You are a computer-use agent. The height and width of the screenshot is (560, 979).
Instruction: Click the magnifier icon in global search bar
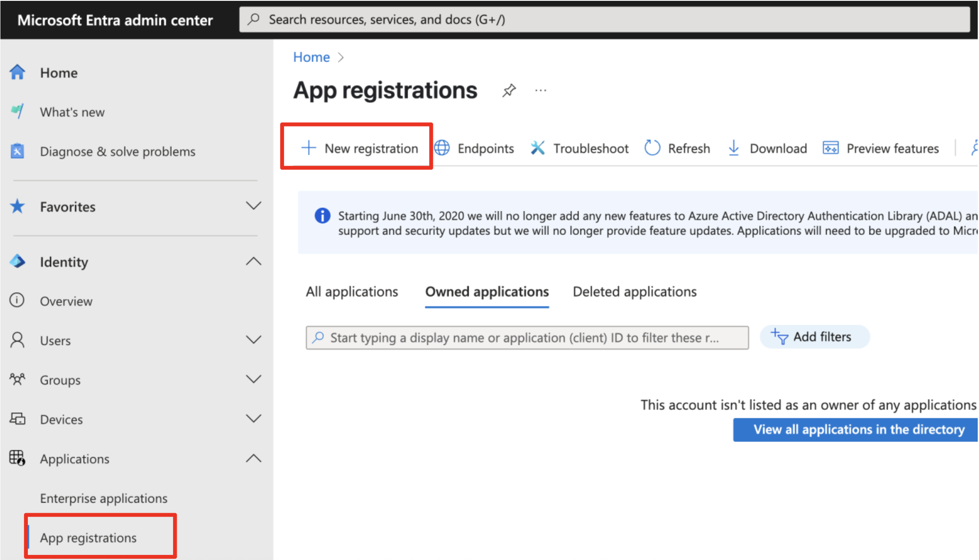tap(254, 19)
